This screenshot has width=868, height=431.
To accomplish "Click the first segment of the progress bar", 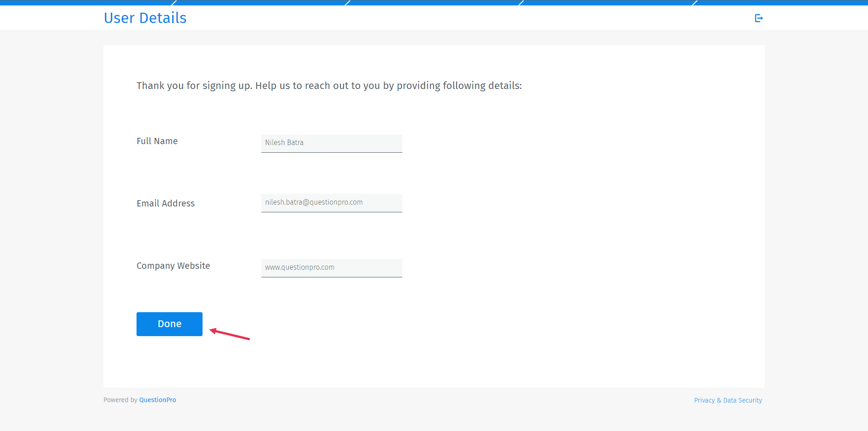I will coord(86,2).
